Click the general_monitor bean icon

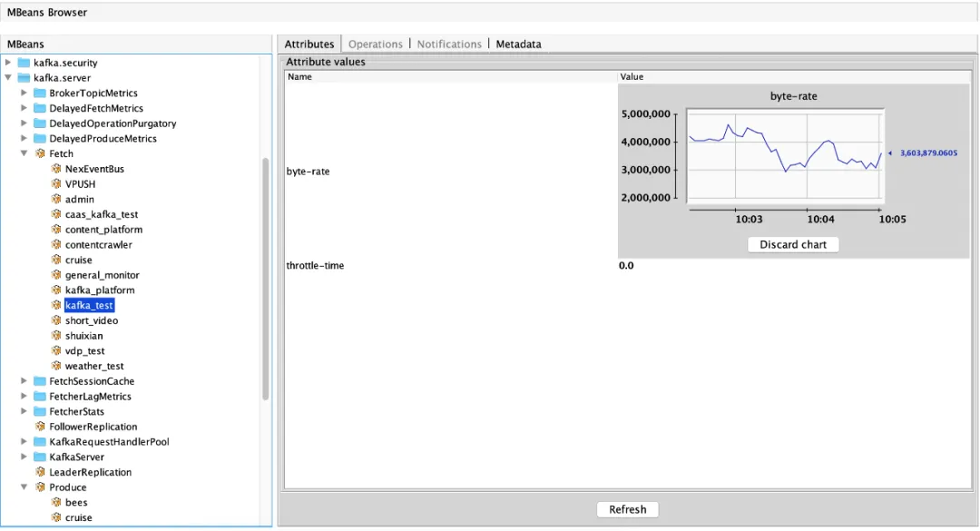pos(55,274)
